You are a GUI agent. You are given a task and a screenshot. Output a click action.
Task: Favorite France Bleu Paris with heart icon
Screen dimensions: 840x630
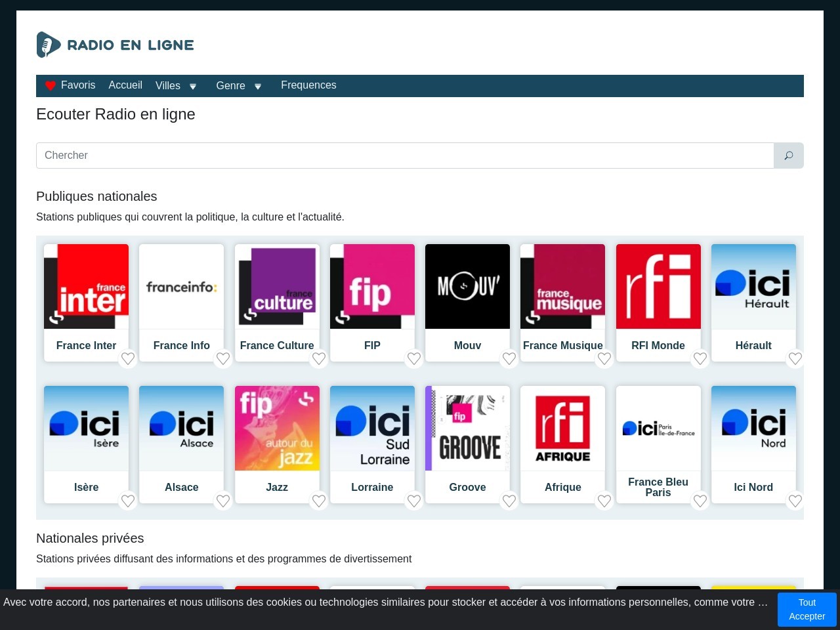(x=700, y=501)
